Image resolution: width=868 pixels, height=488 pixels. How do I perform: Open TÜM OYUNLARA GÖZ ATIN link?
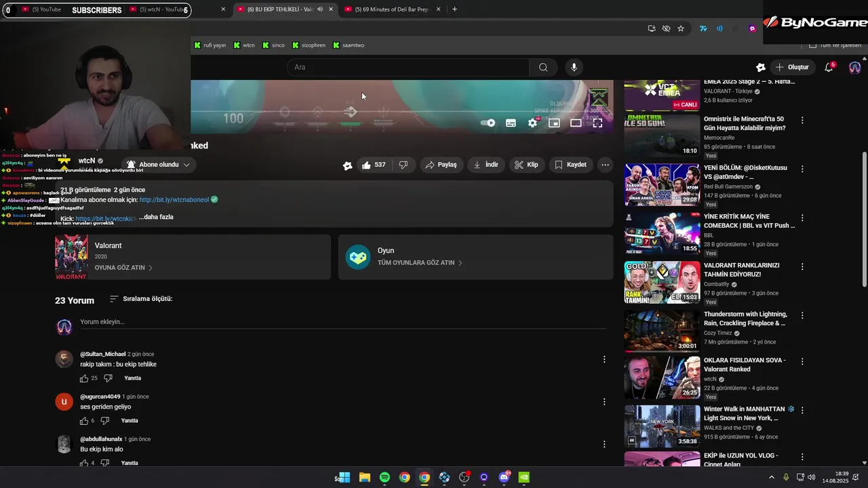(420, 262)
